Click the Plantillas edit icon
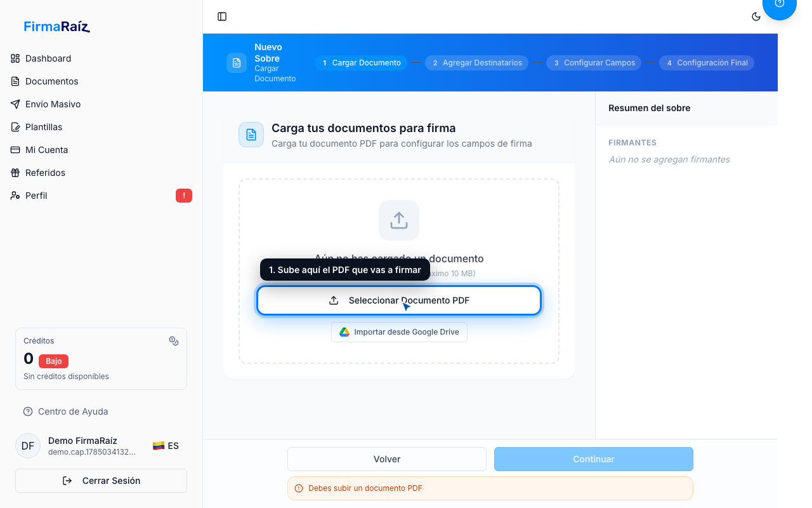 coord(15,127)
